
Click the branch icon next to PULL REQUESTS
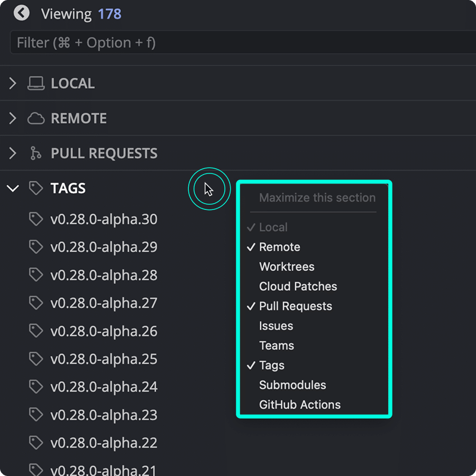(x=35, y=153)
